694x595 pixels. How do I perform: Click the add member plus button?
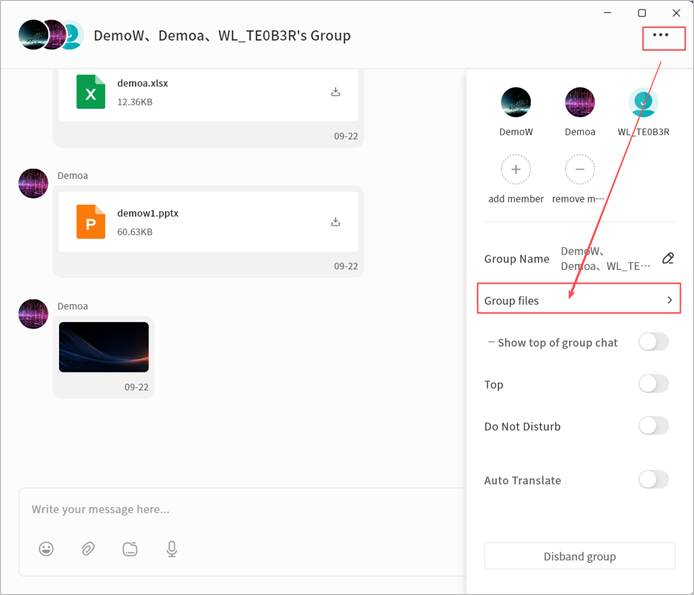point(516,170)
